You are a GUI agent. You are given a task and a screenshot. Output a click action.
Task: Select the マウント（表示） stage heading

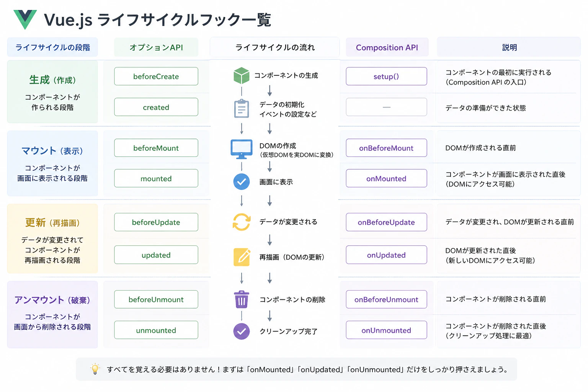coord(52,151)
